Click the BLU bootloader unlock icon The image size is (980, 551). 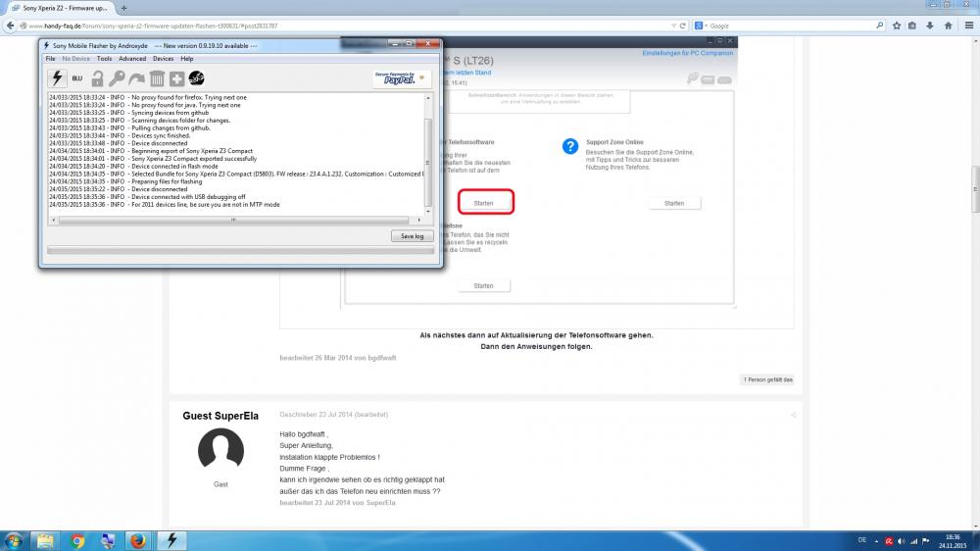(x=77, y=78)
